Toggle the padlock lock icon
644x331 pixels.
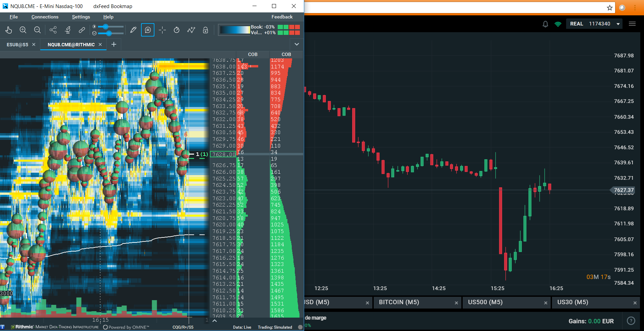point(205,30)
